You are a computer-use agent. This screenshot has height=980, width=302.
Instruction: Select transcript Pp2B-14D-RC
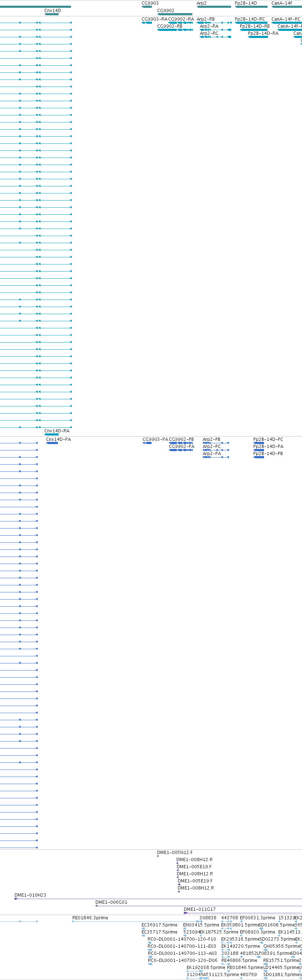pyautogui.click(x=250, y=19)
